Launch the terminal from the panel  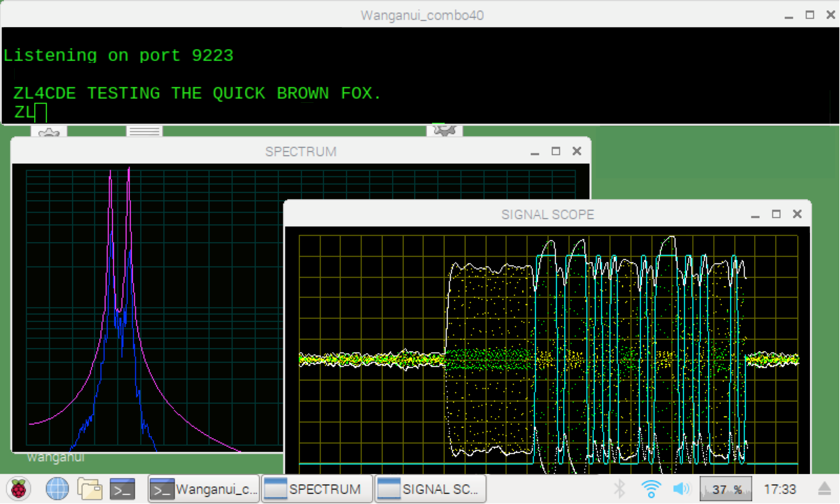click(122, 489)
